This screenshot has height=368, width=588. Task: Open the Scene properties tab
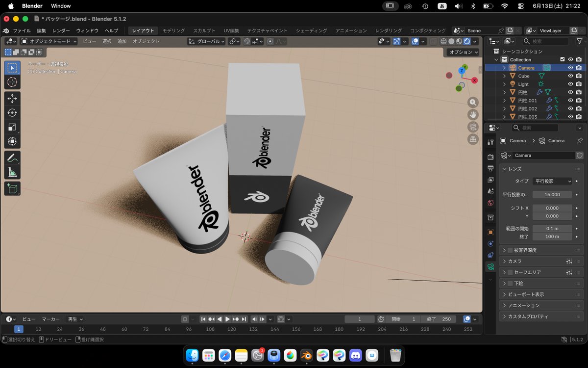(x=490, y=191)
